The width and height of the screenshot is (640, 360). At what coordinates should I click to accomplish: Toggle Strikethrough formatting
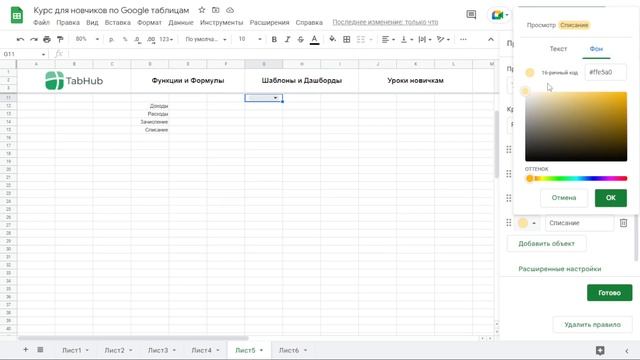pyautogui.click(x=300, y=39)
